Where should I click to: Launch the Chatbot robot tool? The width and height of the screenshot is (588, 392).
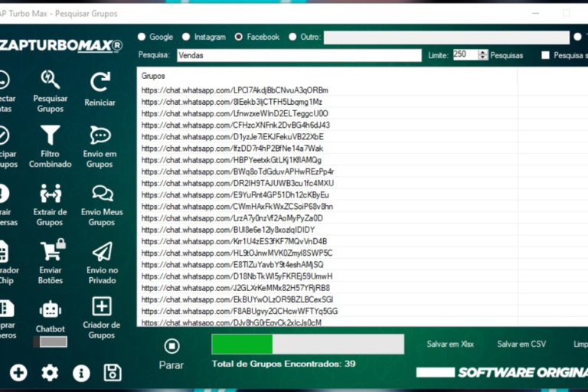51,315
